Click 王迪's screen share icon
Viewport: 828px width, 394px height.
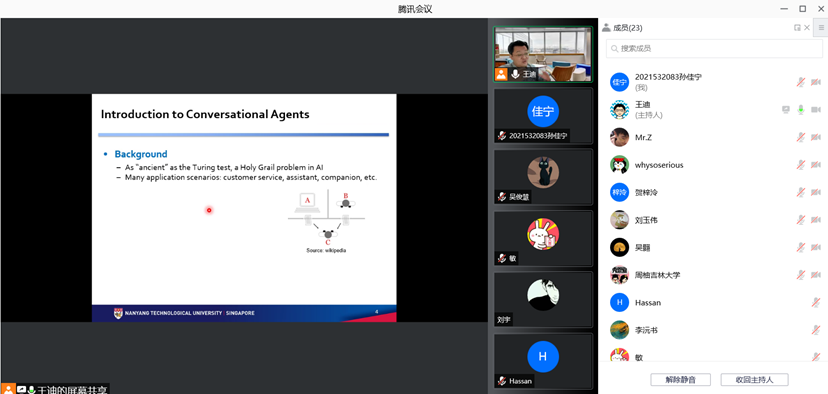coord(786,109)
